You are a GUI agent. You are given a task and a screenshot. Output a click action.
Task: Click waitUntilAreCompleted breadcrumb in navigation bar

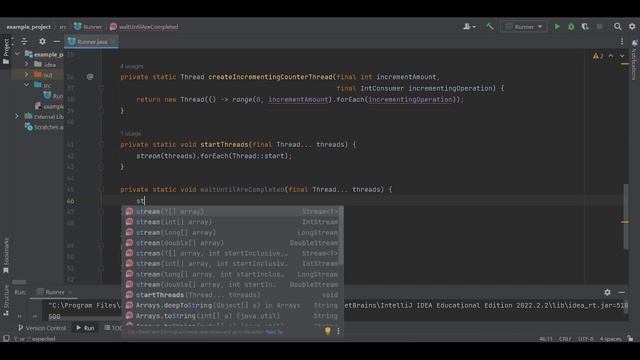[144, 27]
